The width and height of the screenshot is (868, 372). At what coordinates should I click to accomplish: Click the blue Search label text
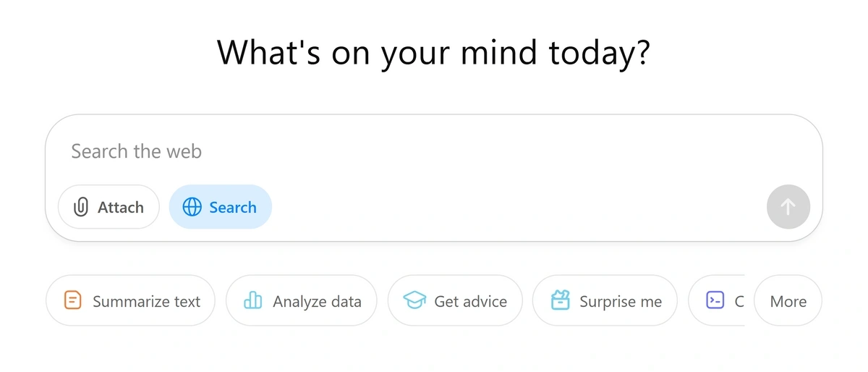coord(233,208)
